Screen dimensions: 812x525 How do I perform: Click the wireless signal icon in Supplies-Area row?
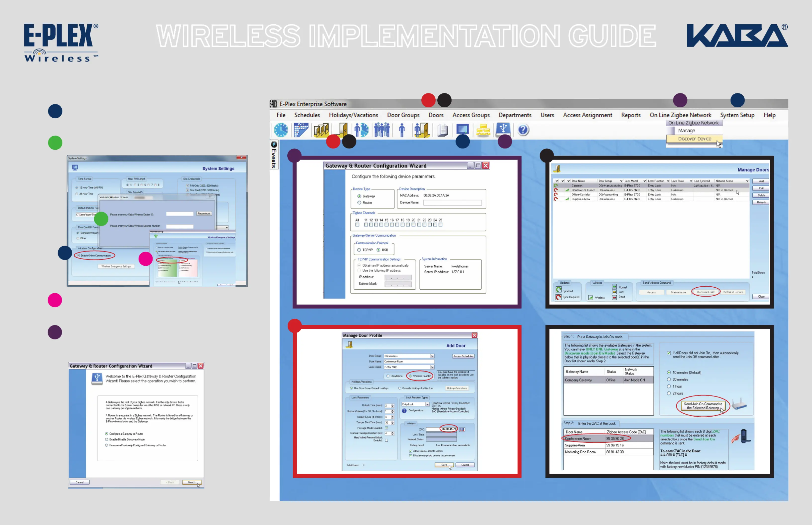point(567,199)
